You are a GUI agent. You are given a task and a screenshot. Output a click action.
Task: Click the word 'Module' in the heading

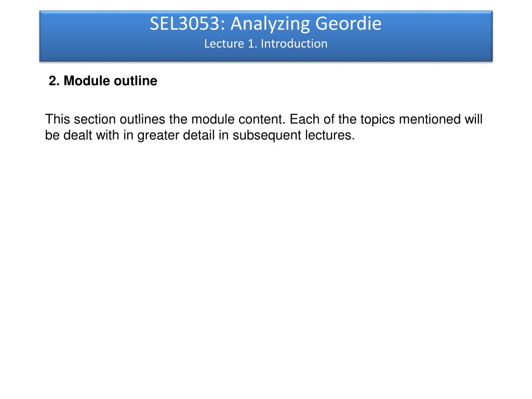[x=87, y=81]
